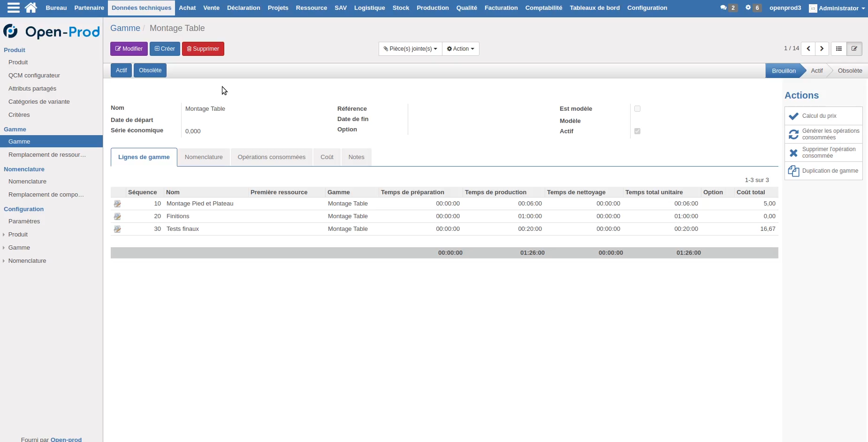The height and width of the screenshot is (442, 868).
Task: Switch to the Opérations consommées tab
Action: pyautogui.click(x=271, y=157)
